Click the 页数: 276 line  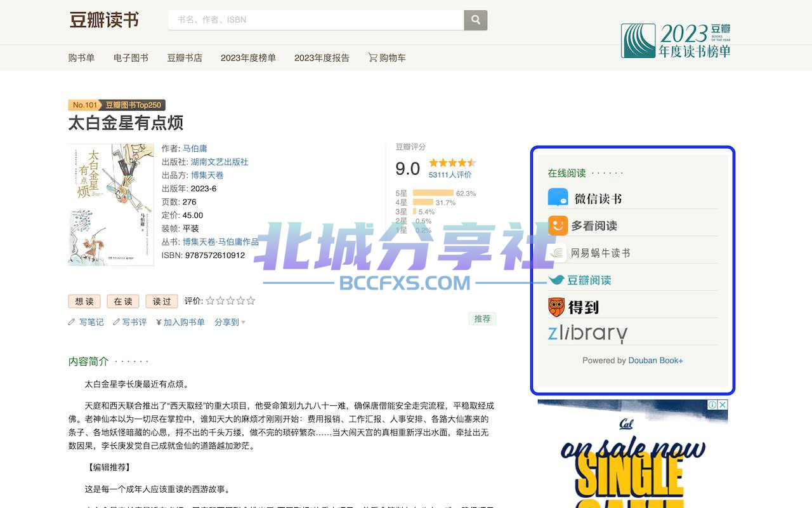pyautogui.click(x=179, y=202)
